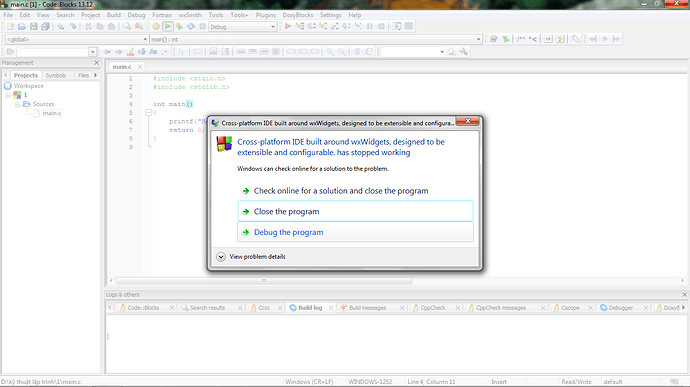Viewport: 690px width, 387px height.
Task: Choose Close the program option
Action: [356, 211]
